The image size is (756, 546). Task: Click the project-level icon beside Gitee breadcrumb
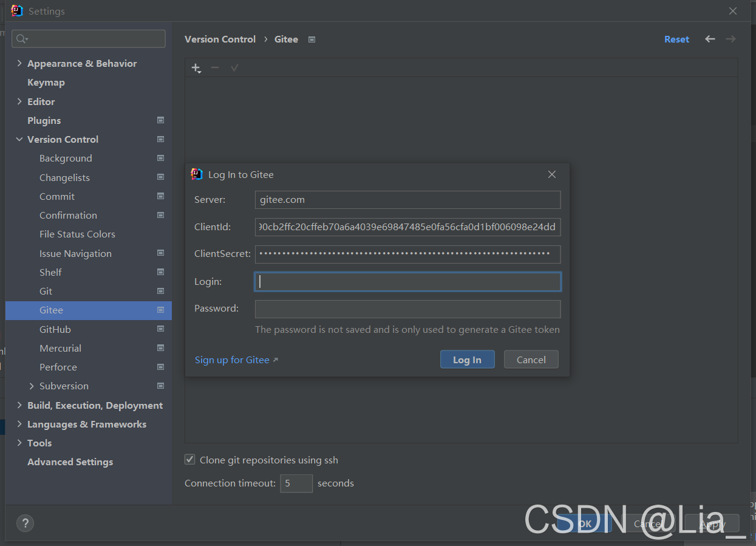tap(312, 39)
